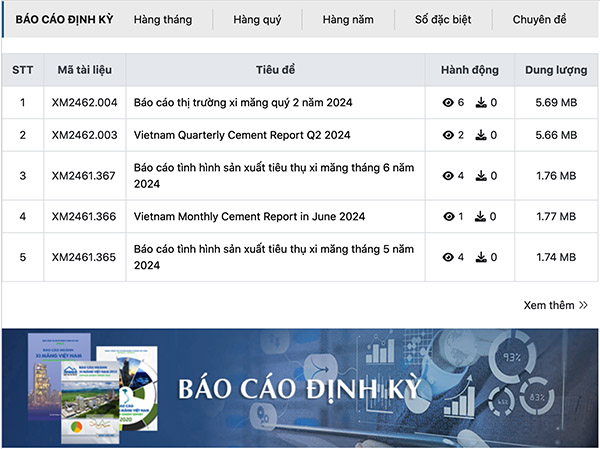Open Báo cáo thị trường xi măng quý 2 report
The width and height of the screenshot is (600, 449).
point(243,102)
